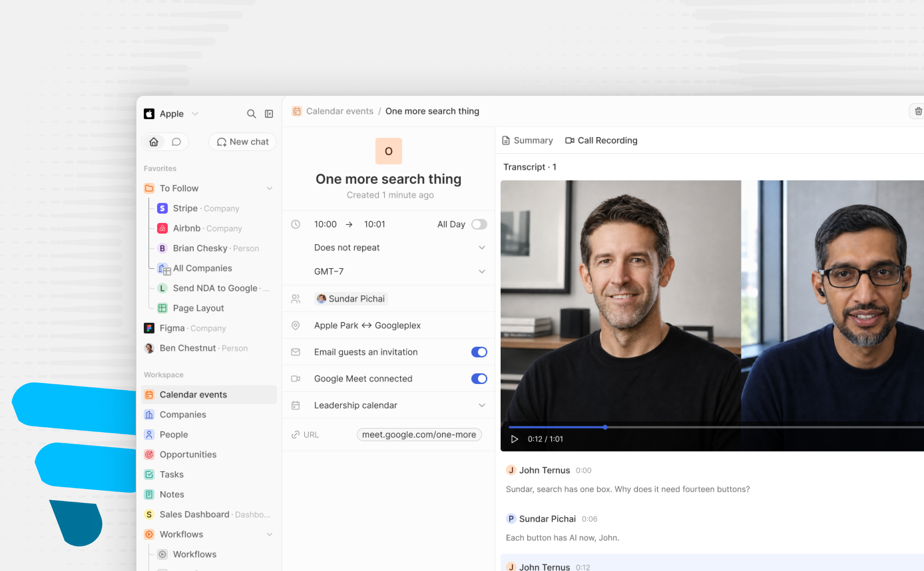924x571 pixels.
Task: Disable Google Meet connected switch
Action: coord(479,378)
